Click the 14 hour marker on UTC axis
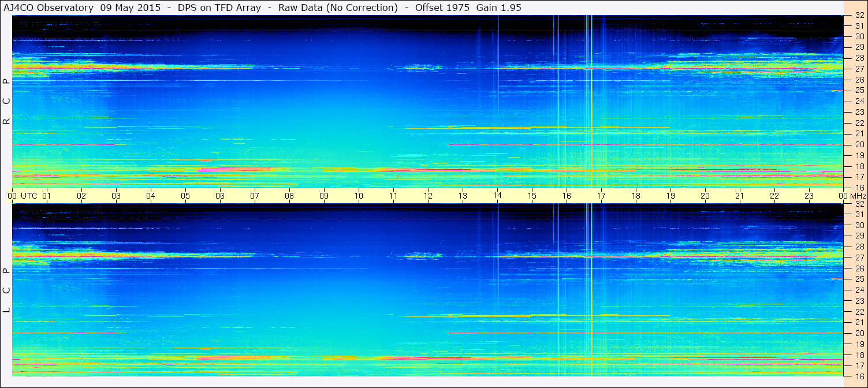 [497, 196]
